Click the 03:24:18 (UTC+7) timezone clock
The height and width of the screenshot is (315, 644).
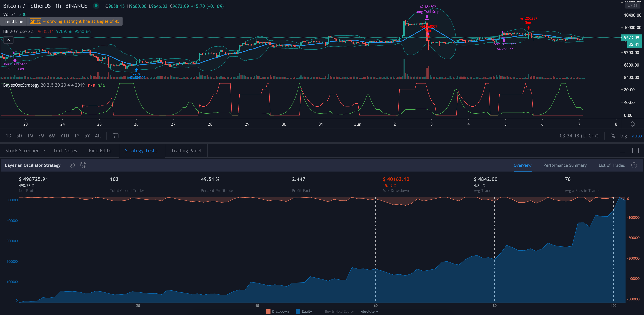579,136
